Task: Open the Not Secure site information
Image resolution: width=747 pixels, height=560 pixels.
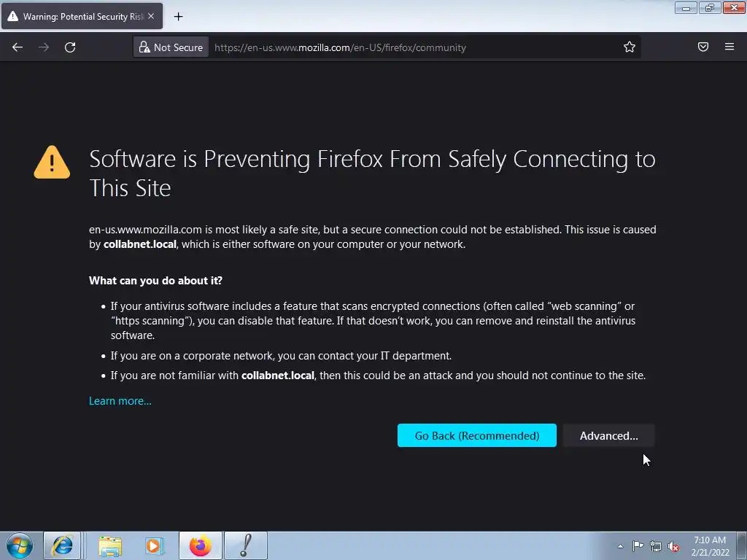Action: pos(171,47)
